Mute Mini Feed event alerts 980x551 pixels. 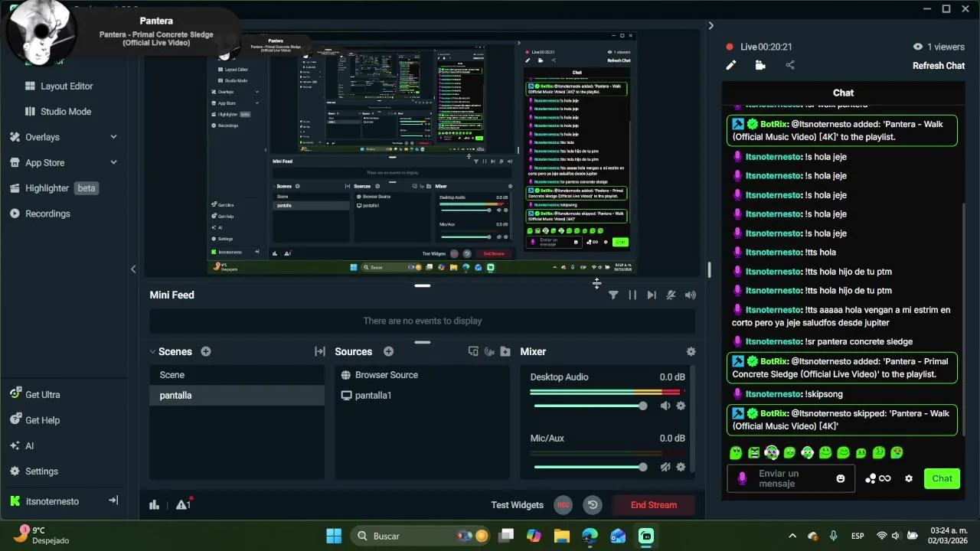[671, 295]
